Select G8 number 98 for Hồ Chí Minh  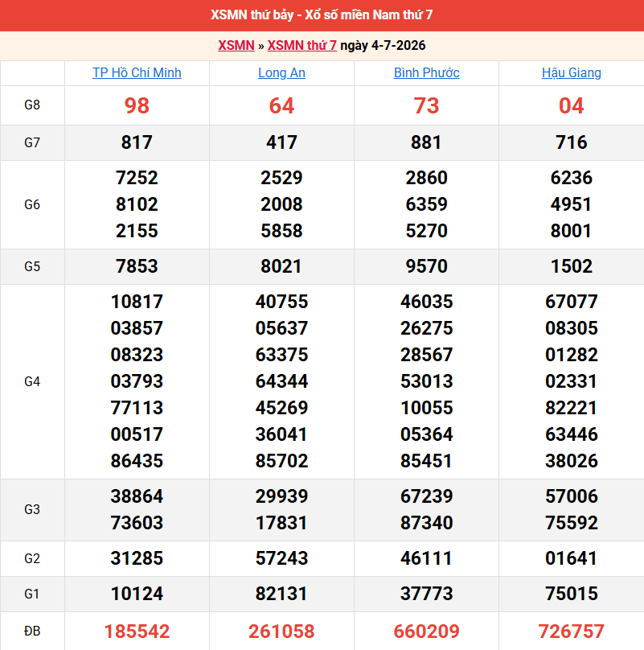[137, 105]
